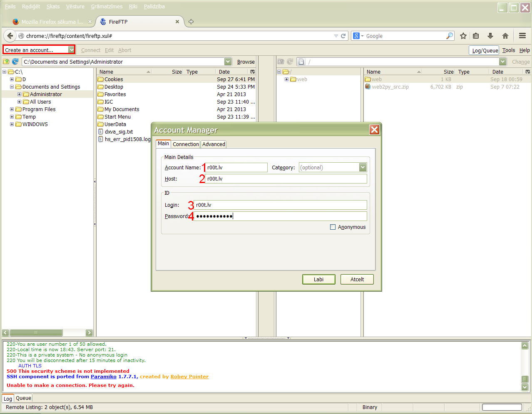Expand the Program Files tree folder

[x=12, y=109]
